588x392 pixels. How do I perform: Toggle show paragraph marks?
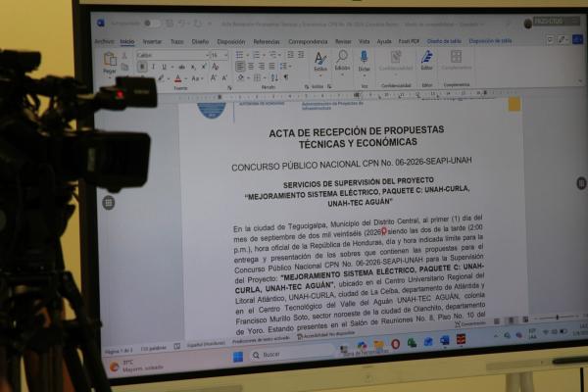point(286,77)
